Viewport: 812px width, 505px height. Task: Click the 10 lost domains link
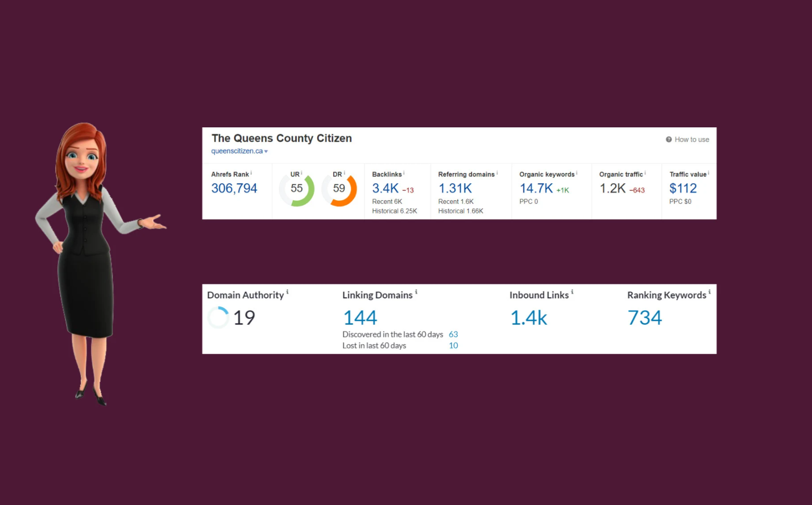pyautogui.click(x=453, y=346)
